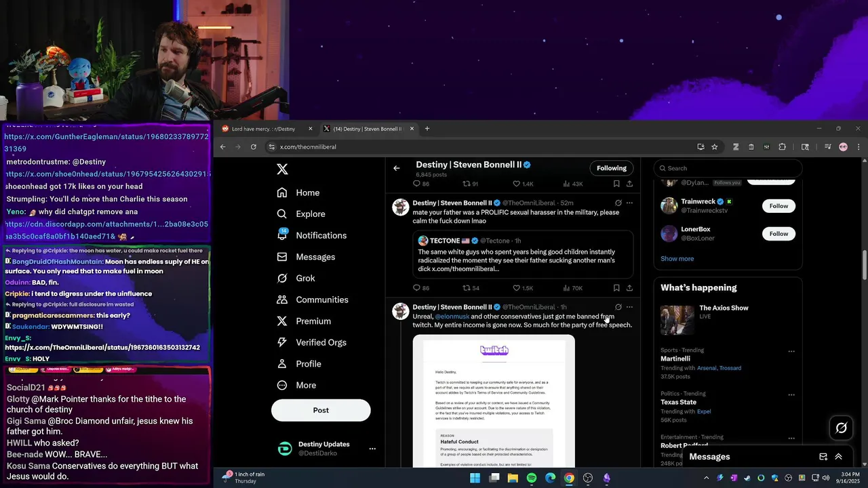The image size is (868, 488).
Task: Open Grok in the sidebar
Action: click(x=296, y=278)
